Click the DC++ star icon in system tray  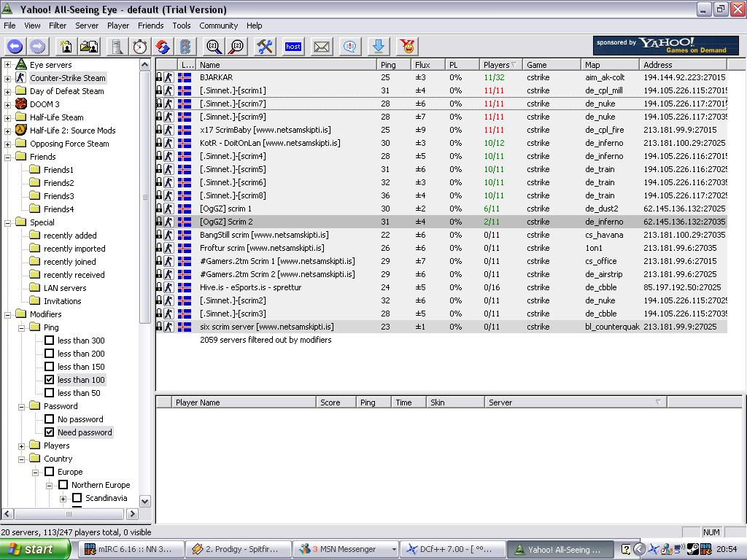point(653,549)
